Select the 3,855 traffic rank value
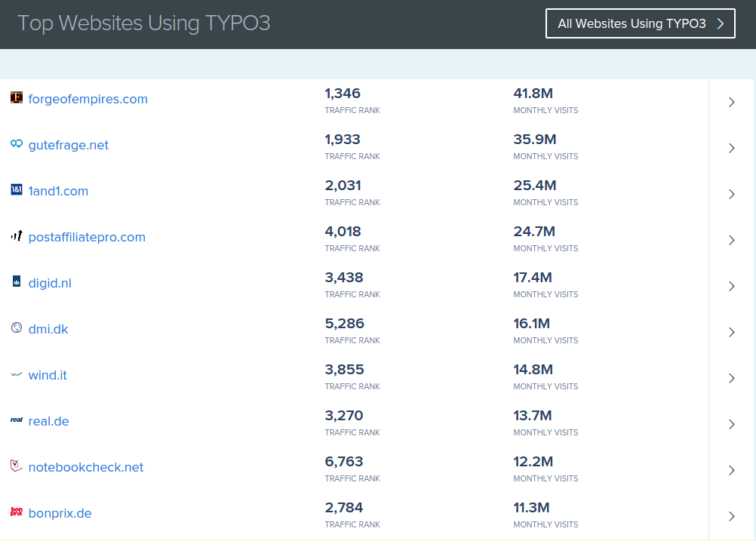 344,370
